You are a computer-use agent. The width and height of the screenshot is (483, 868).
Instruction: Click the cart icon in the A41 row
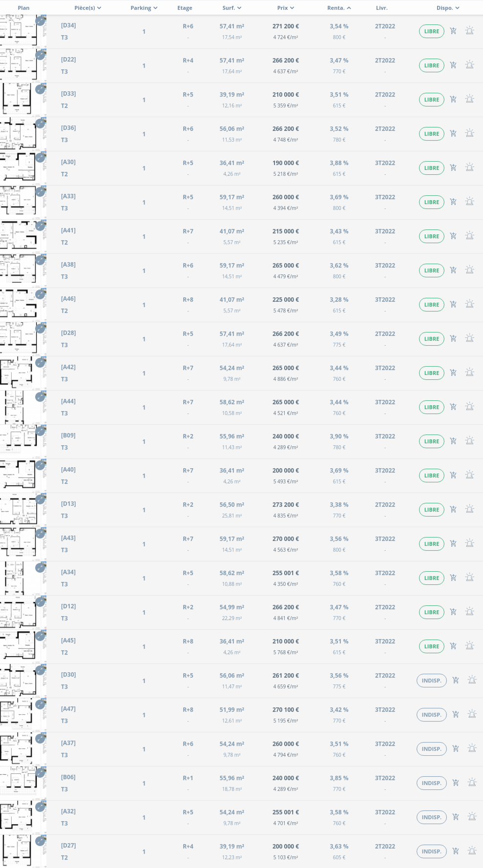click(453, 236)
